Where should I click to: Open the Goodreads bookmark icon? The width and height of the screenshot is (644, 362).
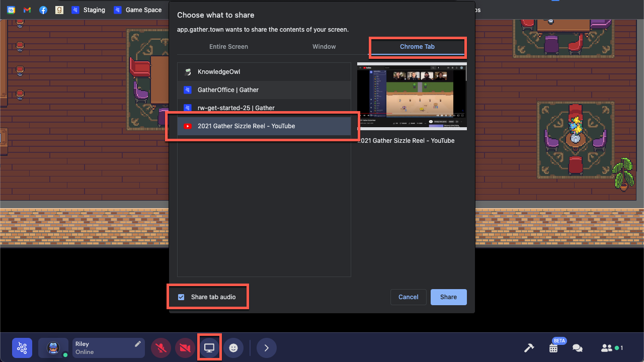(59, 10)
